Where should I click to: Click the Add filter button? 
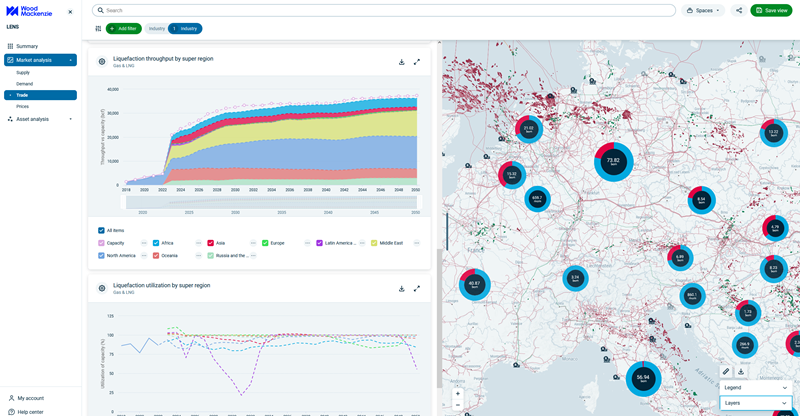(123, 29)
